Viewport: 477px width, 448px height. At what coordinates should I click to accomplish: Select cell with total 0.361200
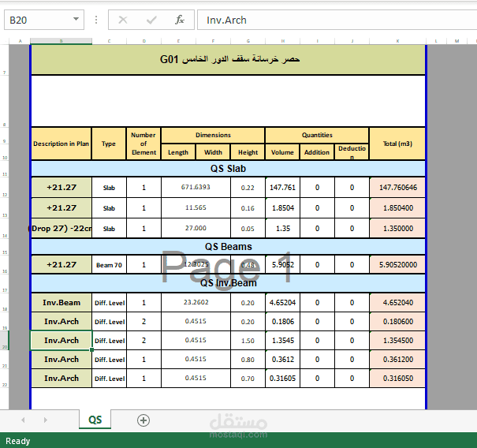coord(397,360)
